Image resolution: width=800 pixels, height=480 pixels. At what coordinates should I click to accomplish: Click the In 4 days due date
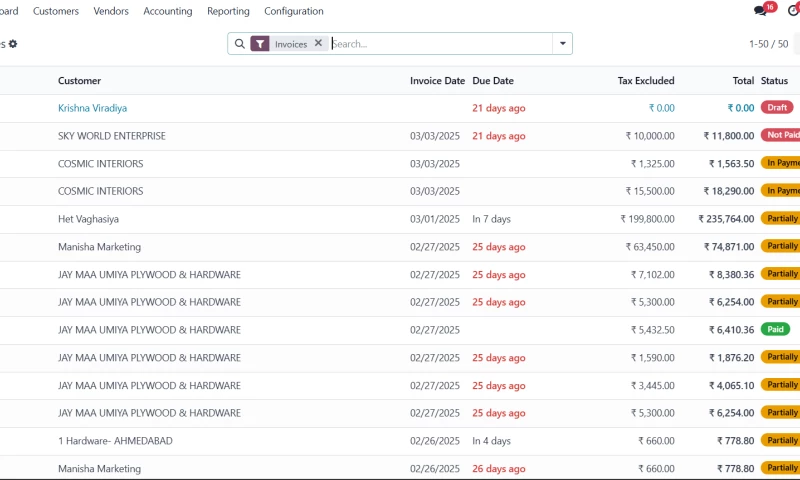[x=491, y=441]
